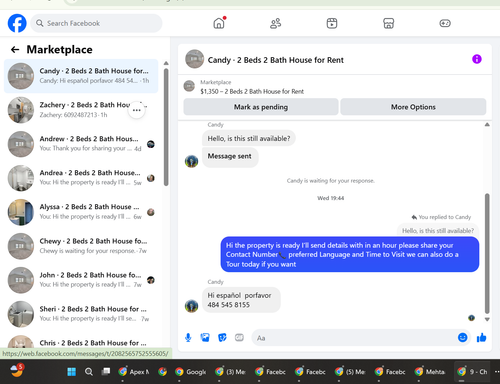Click seen-indicator avatar next to Andrea chat
Image resolution: width=500 pixels, height=384 pixels.
point(151,178)
